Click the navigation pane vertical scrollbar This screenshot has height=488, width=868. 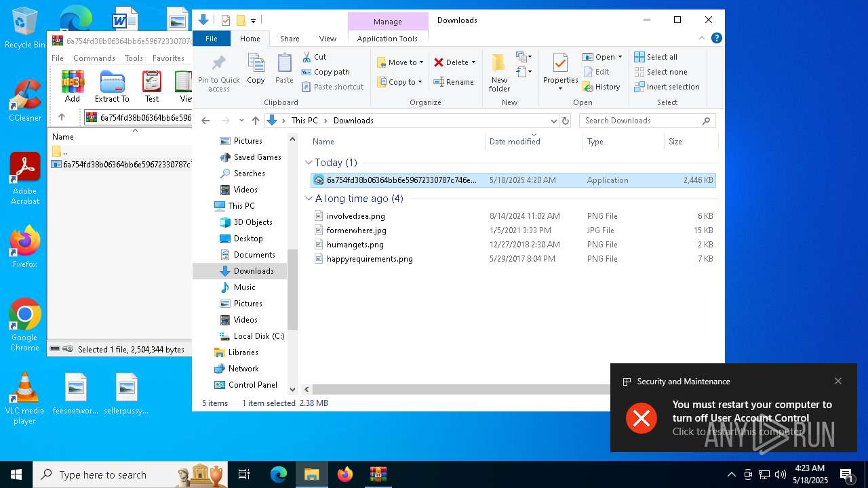point(293,288)
